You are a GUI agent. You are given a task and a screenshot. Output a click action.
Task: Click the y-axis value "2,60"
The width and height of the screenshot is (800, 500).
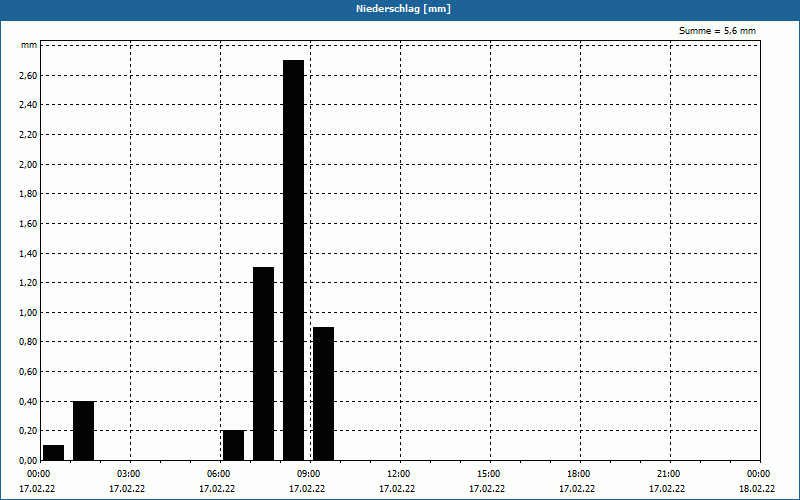tap(29, 76)
